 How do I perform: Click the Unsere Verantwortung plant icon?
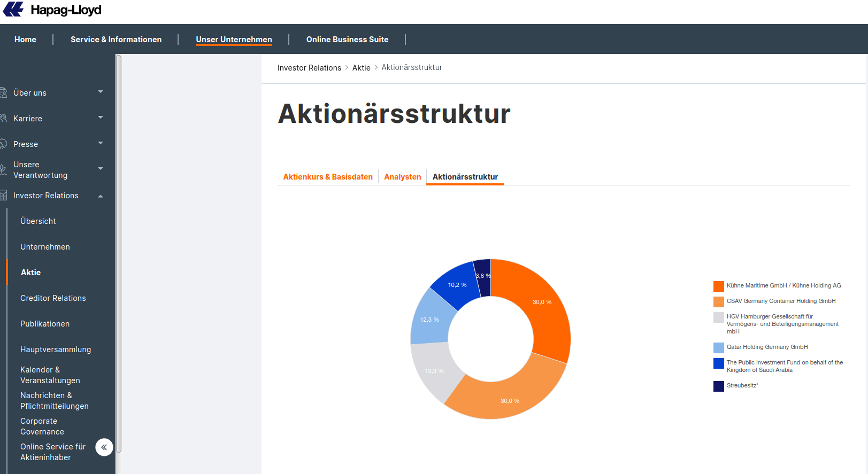click(3, 170)
